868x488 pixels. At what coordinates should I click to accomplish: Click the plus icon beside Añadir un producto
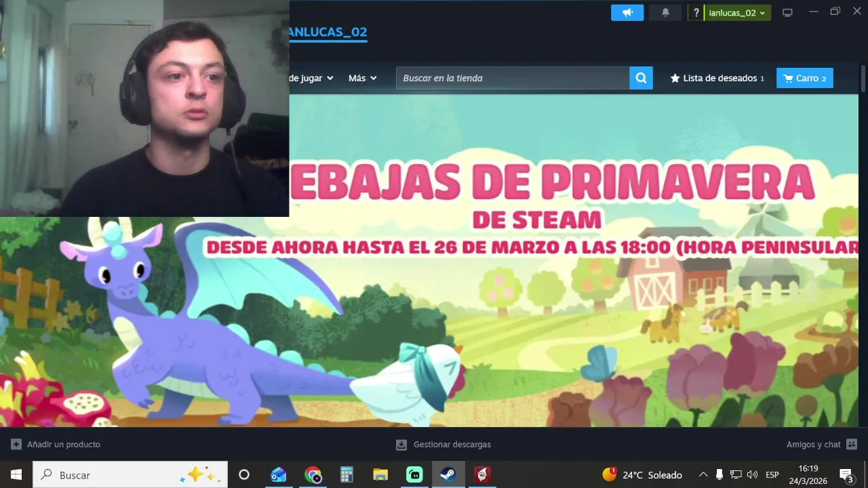click(x=16, y=445)
